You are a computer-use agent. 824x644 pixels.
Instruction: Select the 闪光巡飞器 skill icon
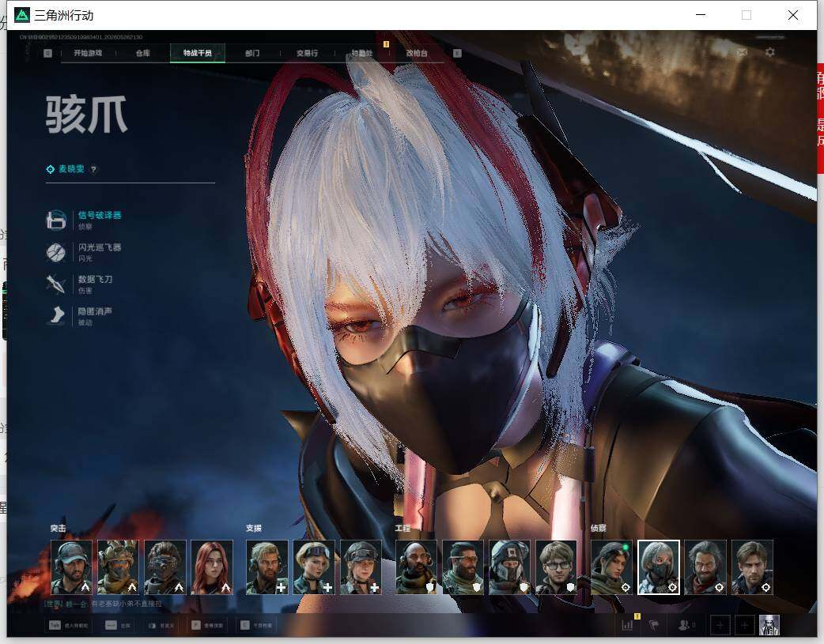pos(55,252)
